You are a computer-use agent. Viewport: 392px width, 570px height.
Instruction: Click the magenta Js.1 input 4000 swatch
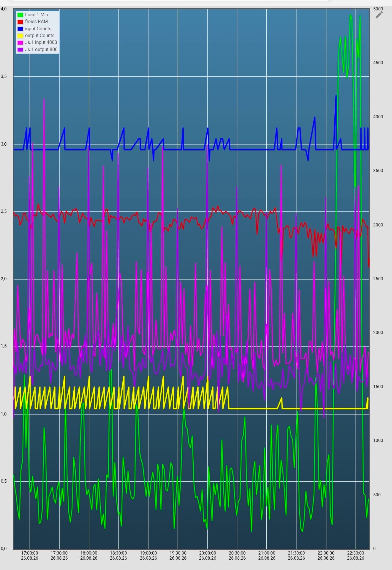pos(20,42)
